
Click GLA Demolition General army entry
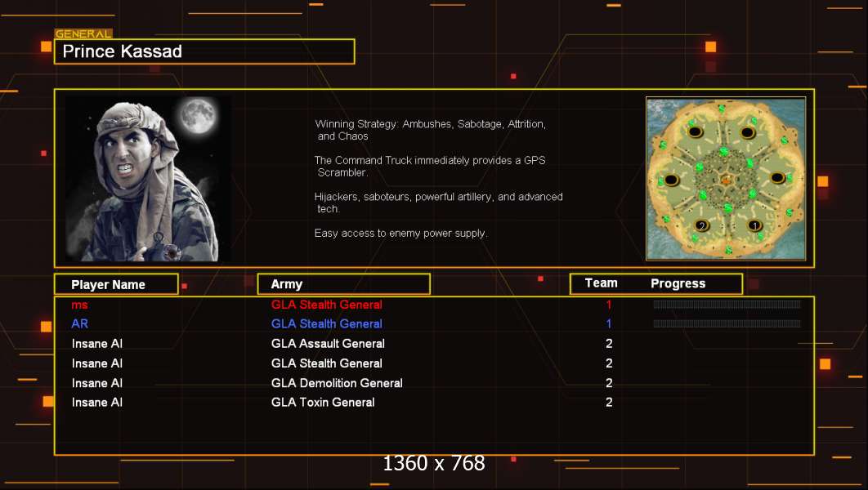click(337, 383)
